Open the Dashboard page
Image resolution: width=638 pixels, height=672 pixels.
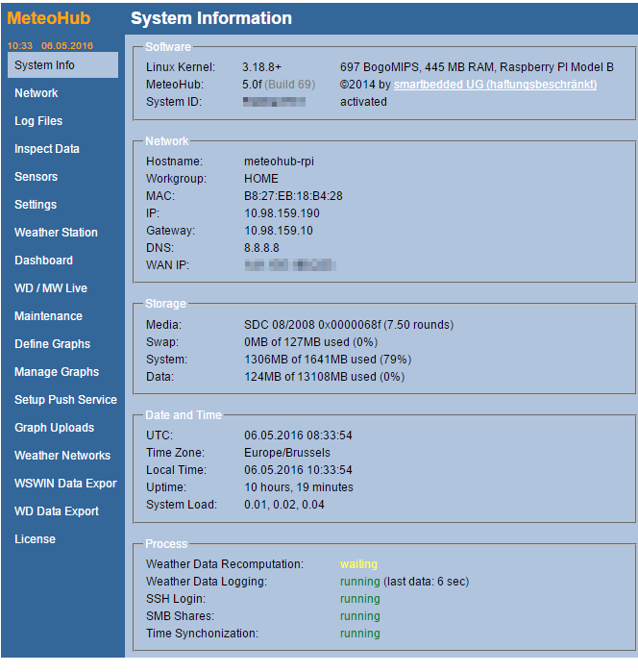[x=43, y=261]
